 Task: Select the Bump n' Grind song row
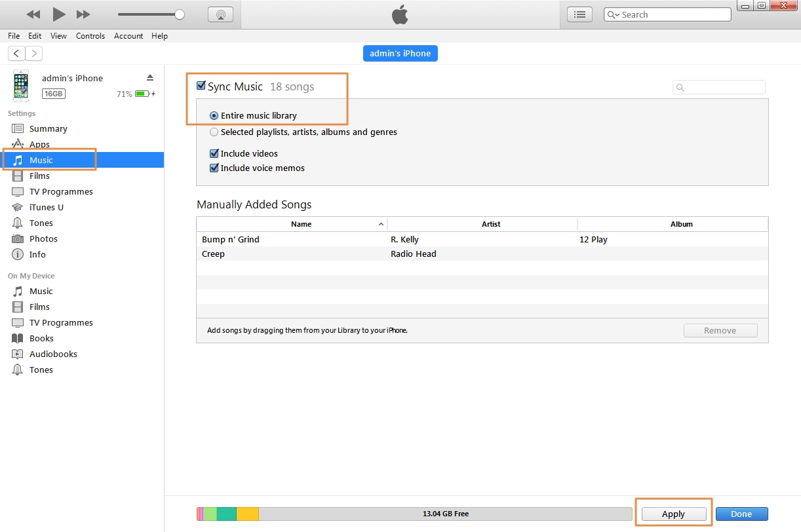[x=482, y=239]
